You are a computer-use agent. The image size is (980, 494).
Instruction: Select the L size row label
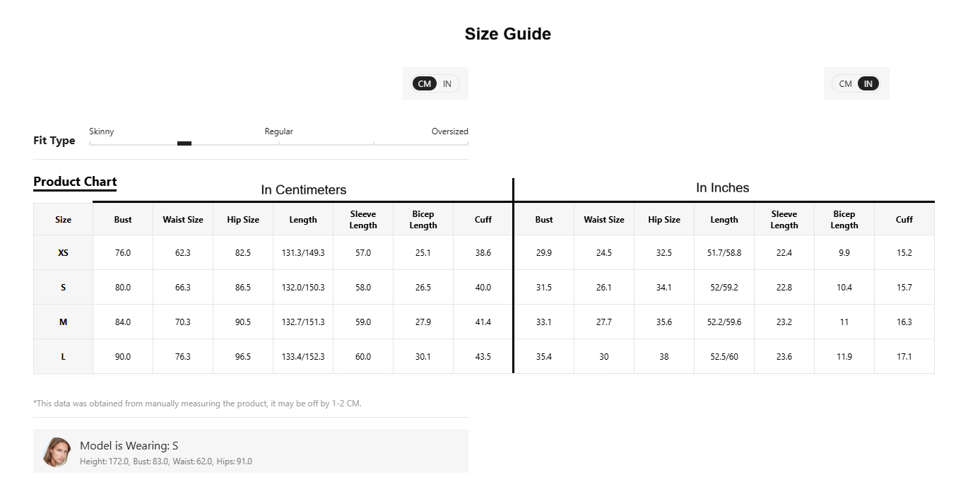point(63,357)
